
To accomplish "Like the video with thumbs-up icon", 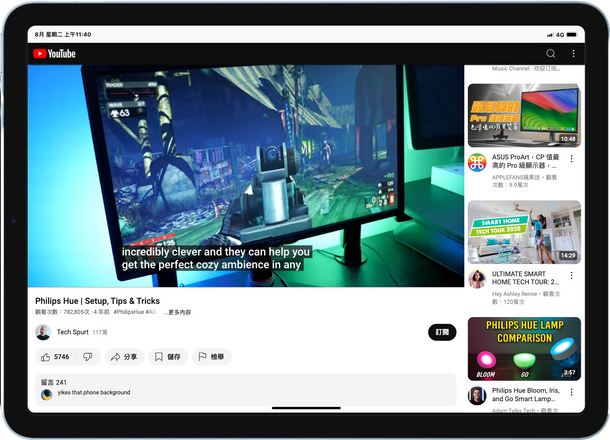I will click(55, 357).
